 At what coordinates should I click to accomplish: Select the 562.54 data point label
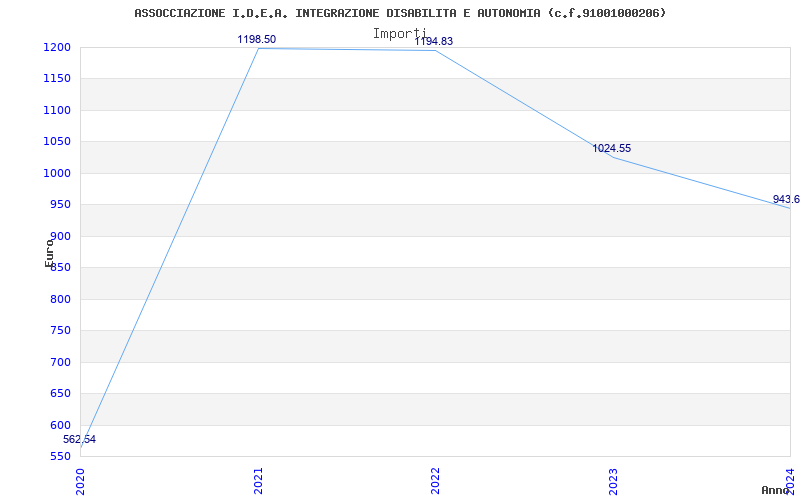[80, 439]
